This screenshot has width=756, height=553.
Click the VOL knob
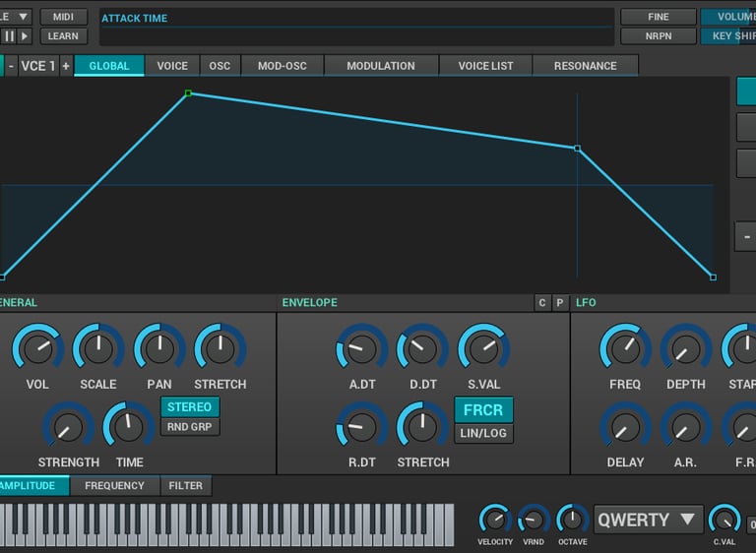[37, 348]
